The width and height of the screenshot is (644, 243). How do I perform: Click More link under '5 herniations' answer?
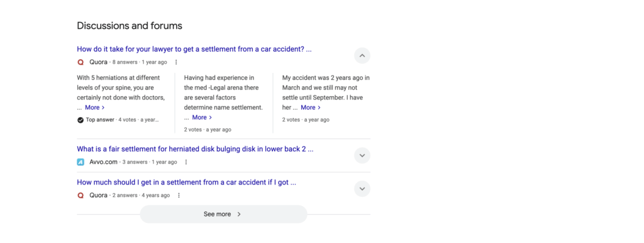pyautogui.click(x=95, y=107)
